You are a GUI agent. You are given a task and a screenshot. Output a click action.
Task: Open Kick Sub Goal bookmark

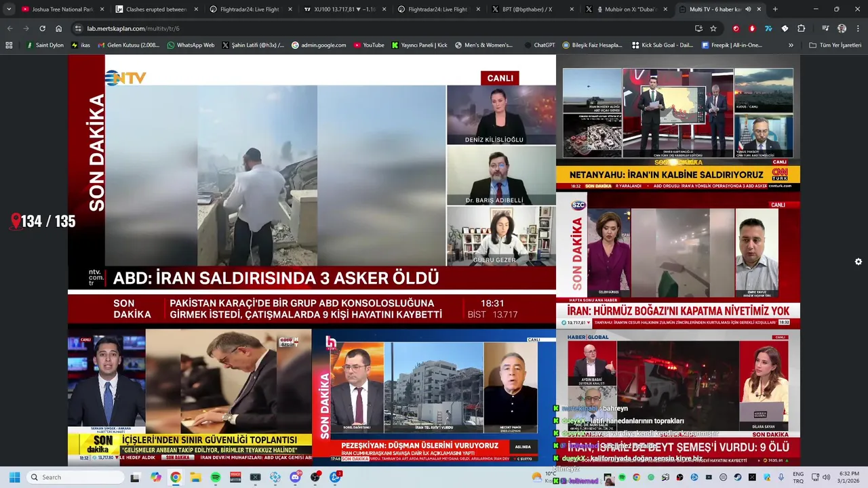coord(663,45)
